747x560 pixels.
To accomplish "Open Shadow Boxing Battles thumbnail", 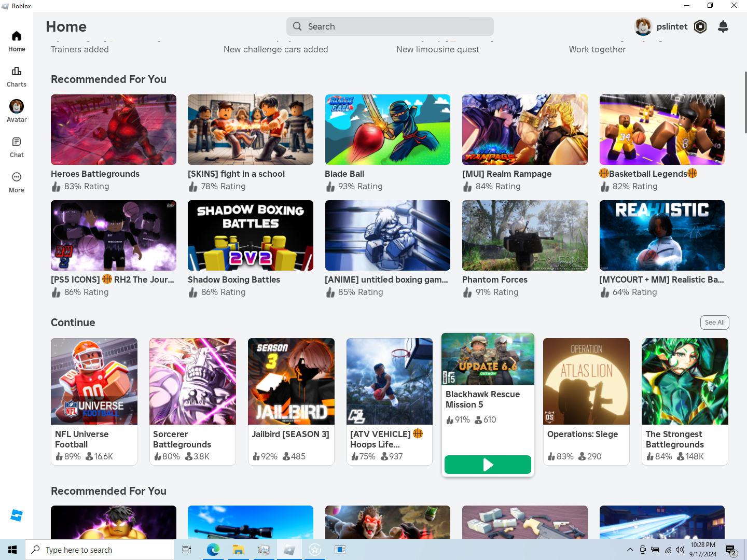I will 251,235.
